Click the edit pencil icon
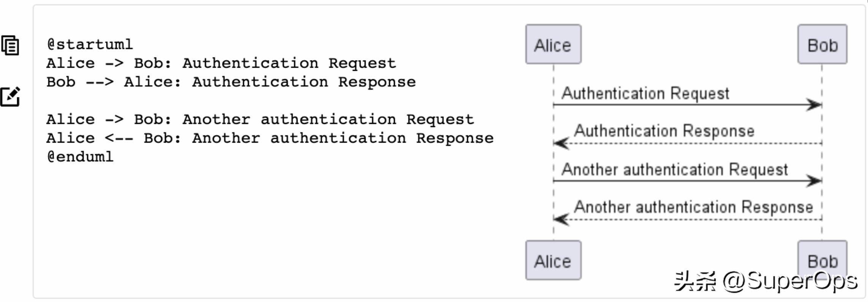Image resolution: width=868 pixels, height=302 pixels. tap(10, 97)
